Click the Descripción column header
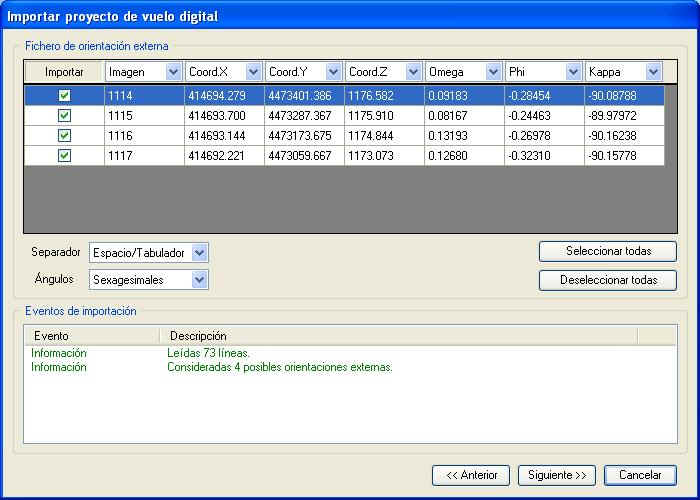The image size is (700, 500). pos(399,336)
